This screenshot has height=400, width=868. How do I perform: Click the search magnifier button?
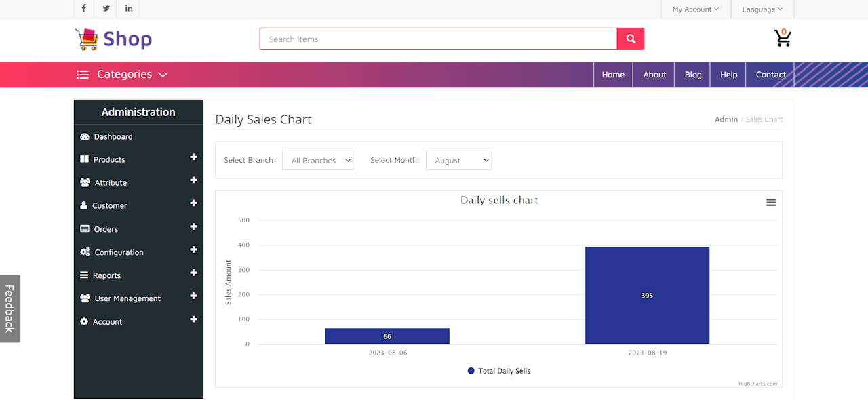[x=630, y=39]
